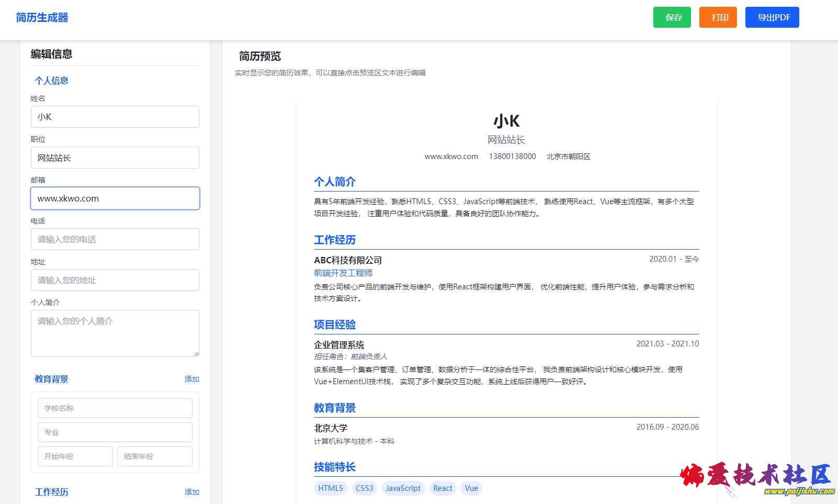This screenshot has height=504, width=838.
Task: Click the 学校名称 school name field
Action: tap(115, 408)
